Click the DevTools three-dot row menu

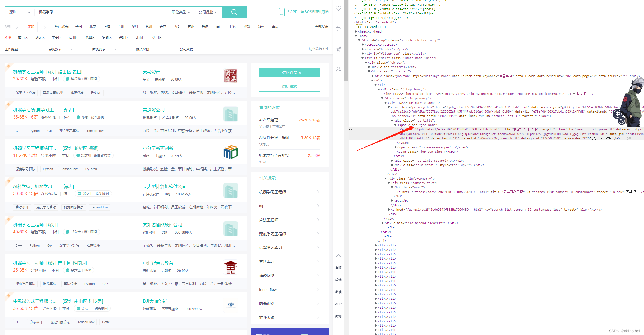click(x=352, y=130)
